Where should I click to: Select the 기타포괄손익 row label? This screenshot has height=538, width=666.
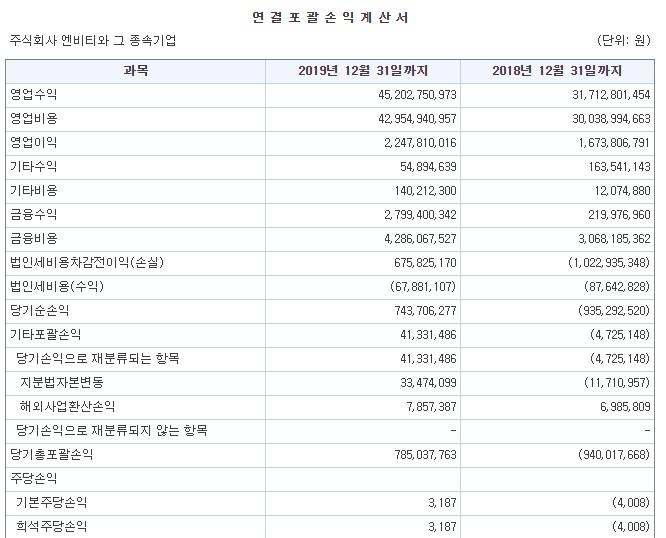click(45, 334)
